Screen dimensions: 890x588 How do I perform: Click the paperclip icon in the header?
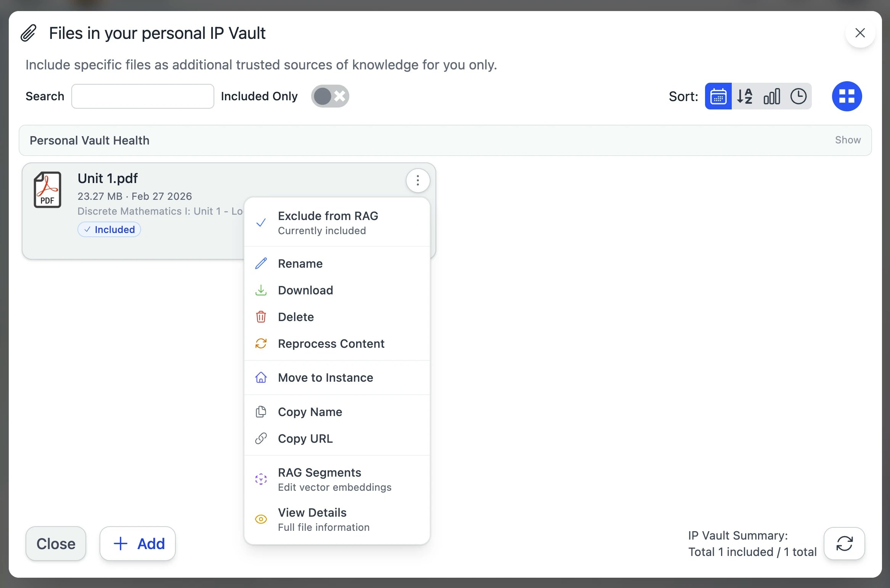[28, 33]
